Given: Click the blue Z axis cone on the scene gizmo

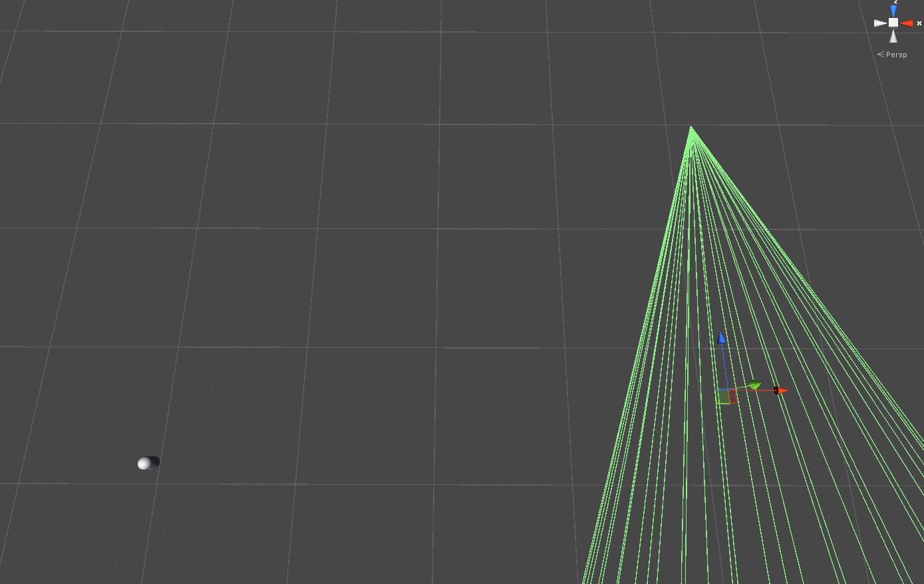Looking at the screenshot, I should [x=893, y=10].
